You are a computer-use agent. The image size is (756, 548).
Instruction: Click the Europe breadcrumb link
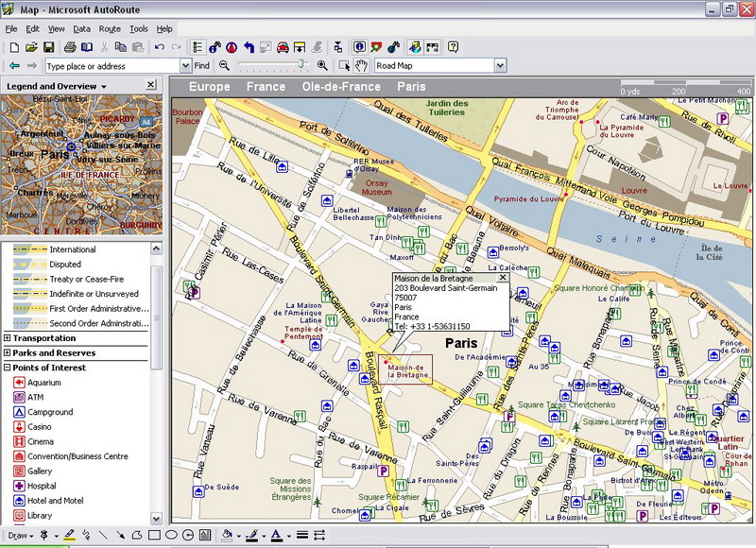pyautogui.click(x=209, y=87)
